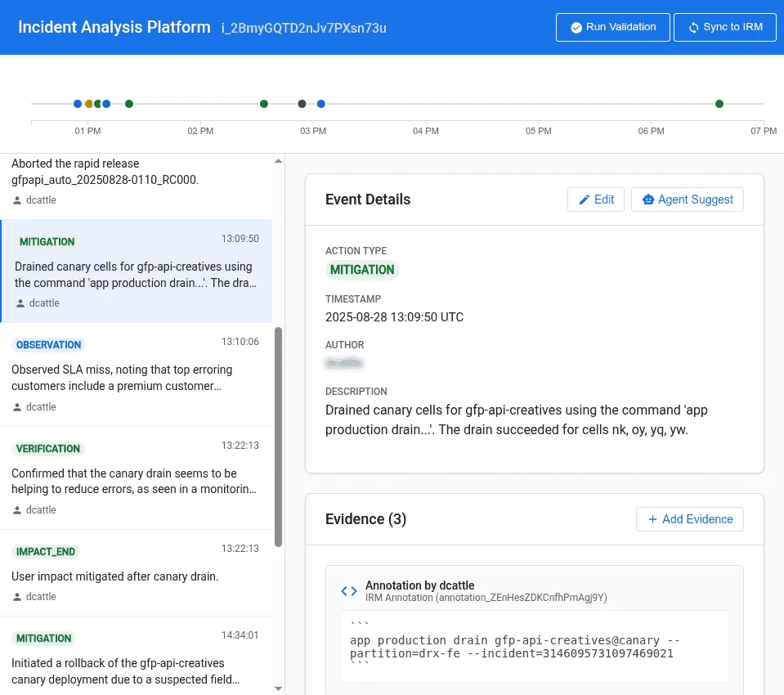
Task: Click the Agent Suggest button
Action: click(687, 200)
